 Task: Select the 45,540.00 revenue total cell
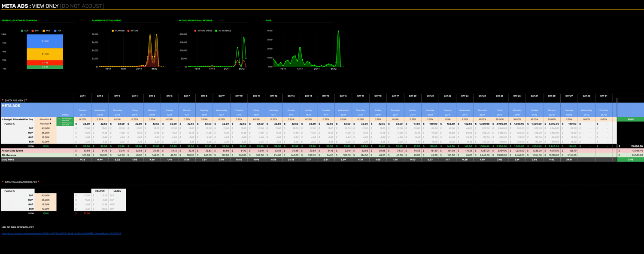coord(631,155)
